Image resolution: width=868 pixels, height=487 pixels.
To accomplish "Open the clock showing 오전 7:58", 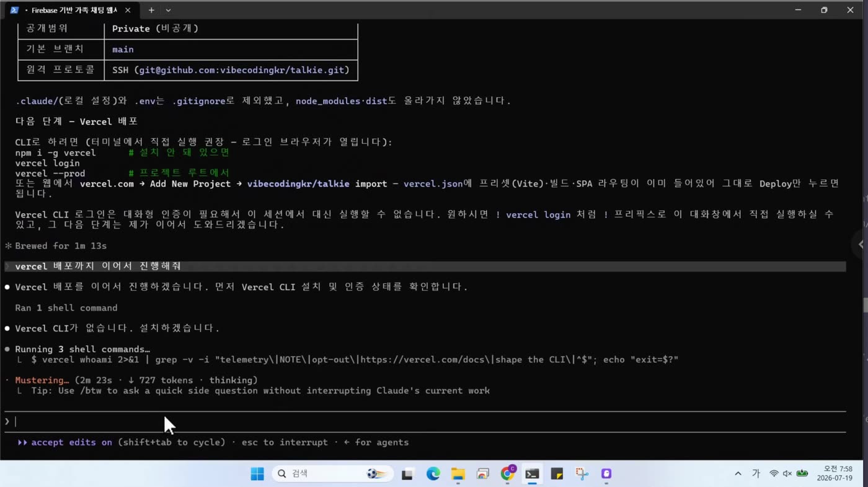I will pyautogui.click(x=835, y=474).
